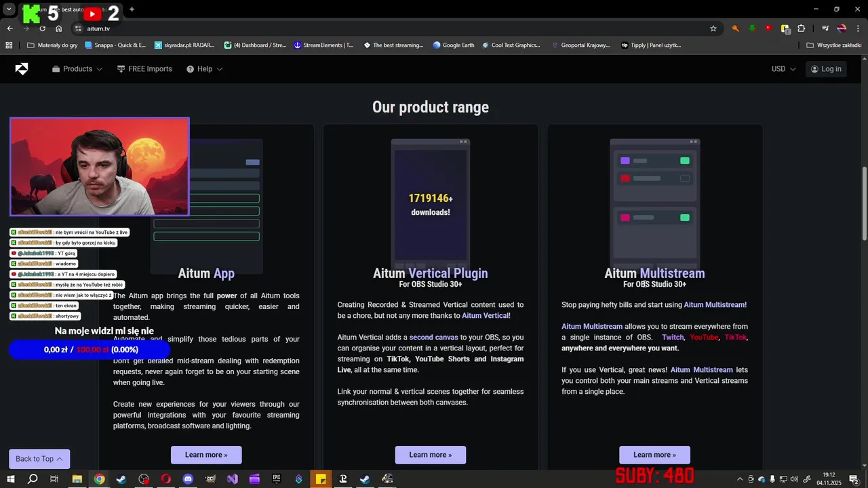Screen dimensions: 868x488
Task: Open Windows taskbar search
Action: click(x=32, y=479)
